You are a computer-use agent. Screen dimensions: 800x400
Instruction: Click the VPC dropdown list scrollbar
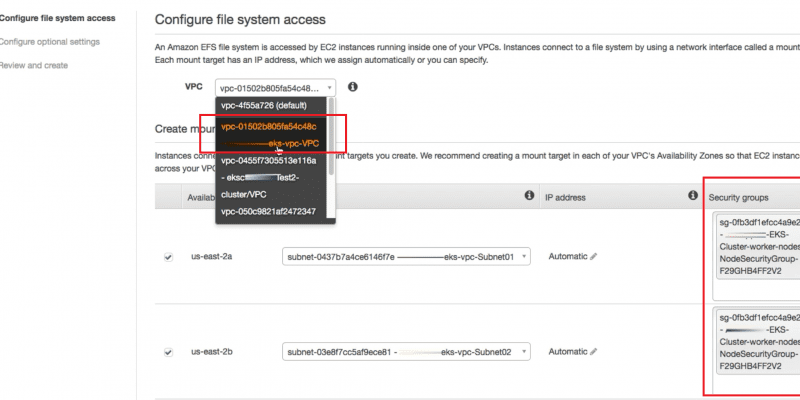pos(331,137)
